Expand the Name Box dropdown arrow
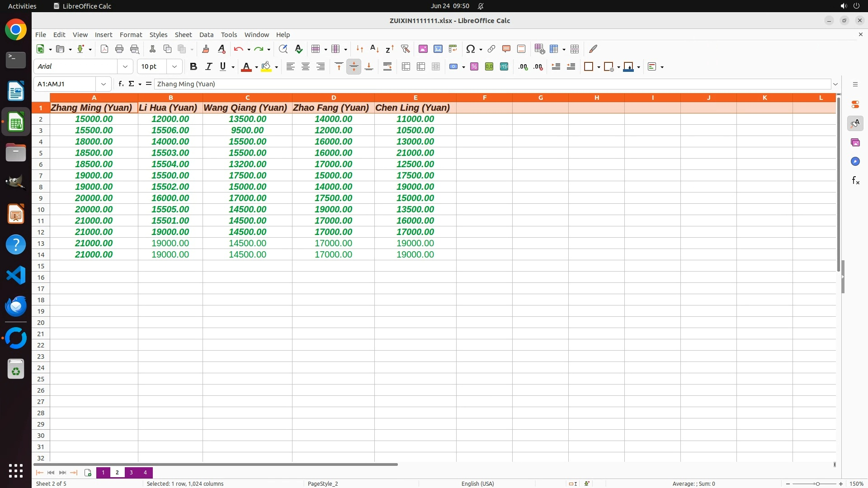 click(x=104, y=84)
